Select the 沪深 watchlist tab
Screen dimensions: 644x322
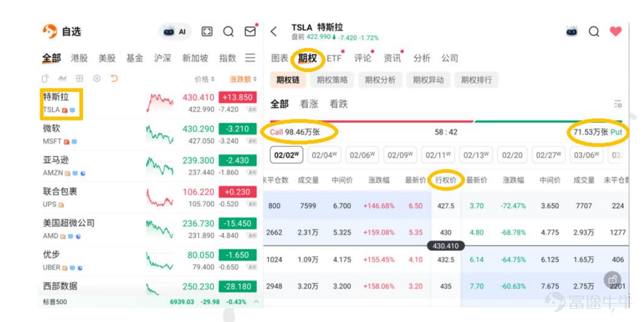[162, 58]
